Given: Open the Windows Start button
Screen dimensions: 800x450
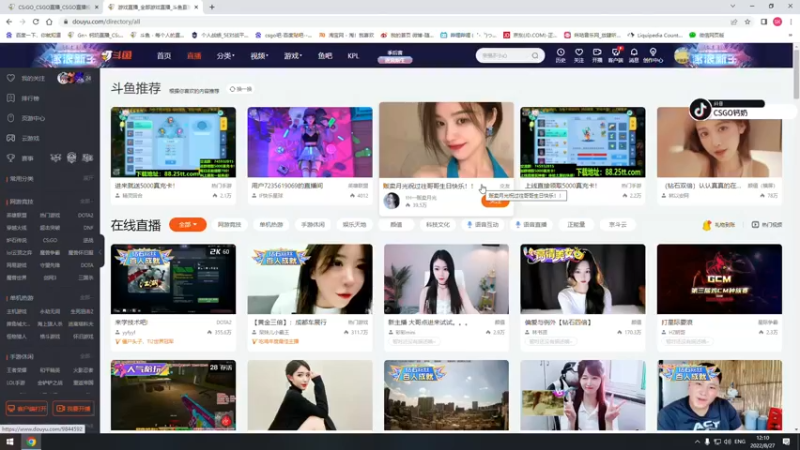Looking at the screenshot, I should tap(10, 441).
